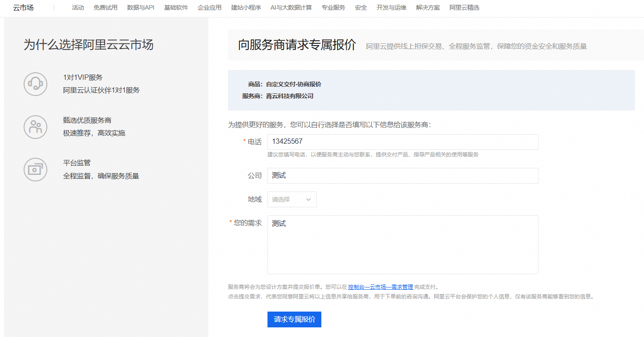Click the headset 1对1VIP服务 icon

(35, 84)
